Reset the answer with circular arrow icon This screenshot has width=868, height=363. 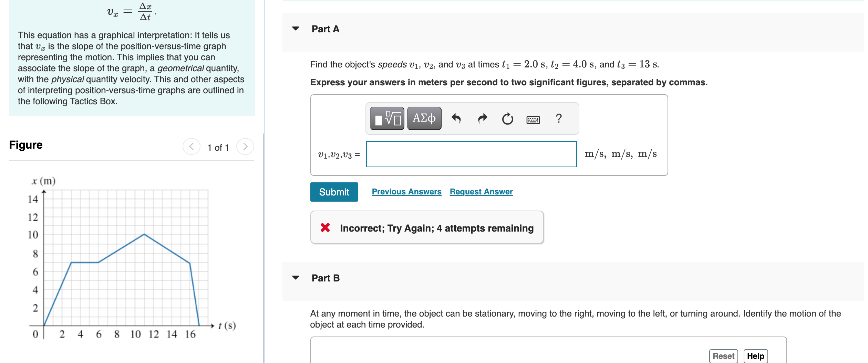coord(508,118)
